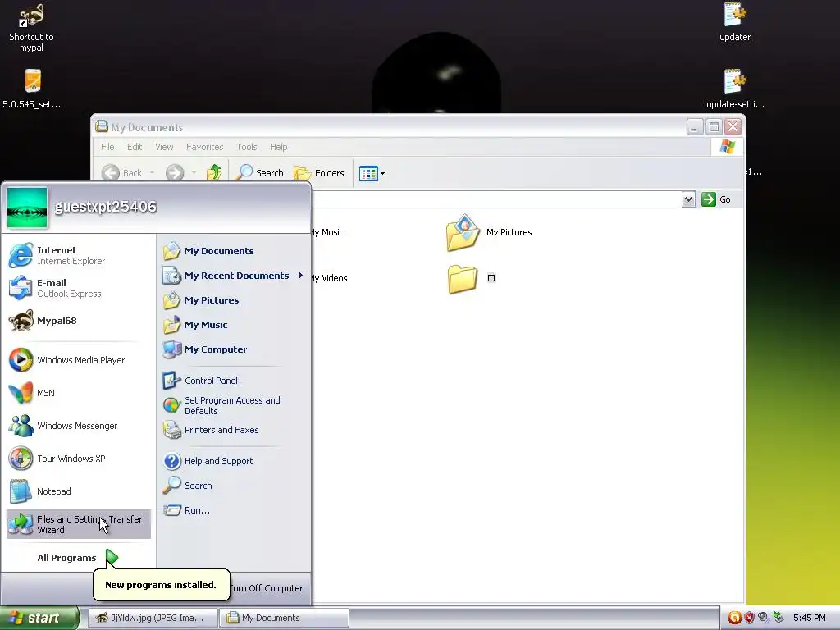The width and height of the screenshot is (840, 630).
Task: Open My Documents in Start menu
Action: point(233,251)
